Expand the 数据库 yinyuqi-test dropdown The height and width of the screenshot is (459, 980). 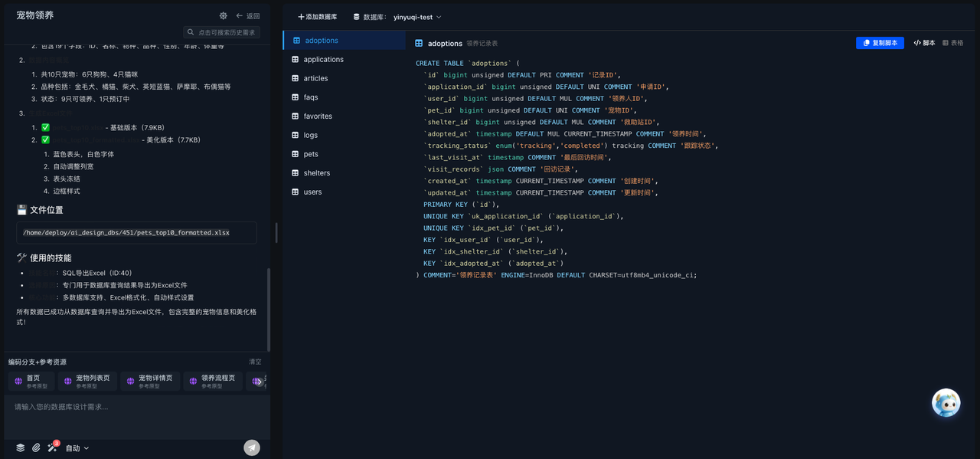pos(397,17)
